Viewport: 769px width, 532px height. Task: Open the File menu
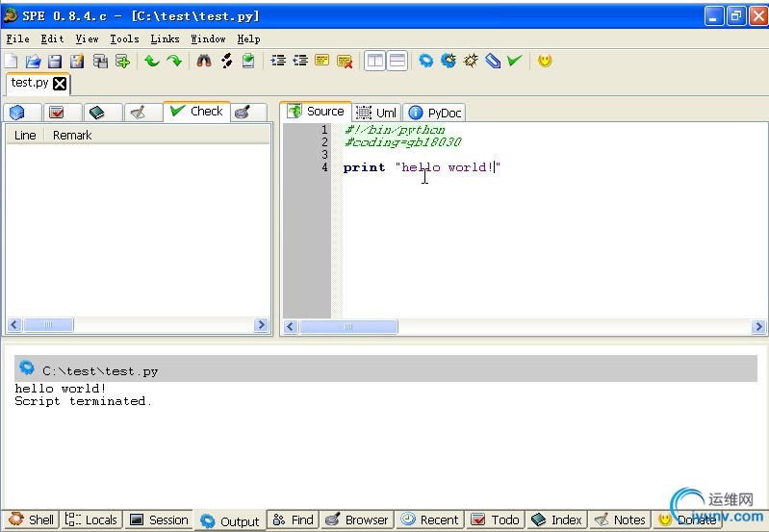17,38
